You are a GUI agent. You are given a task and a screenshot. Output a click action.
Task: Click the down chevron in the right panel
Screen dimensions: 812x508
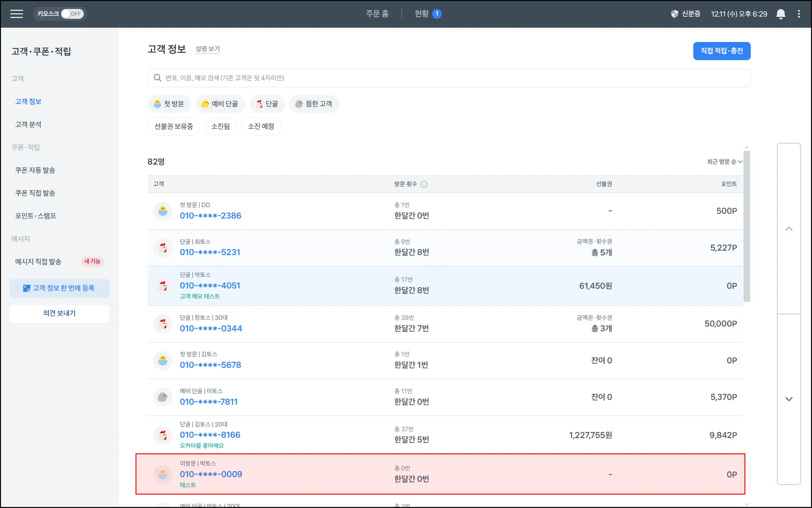tap(789, 399)
